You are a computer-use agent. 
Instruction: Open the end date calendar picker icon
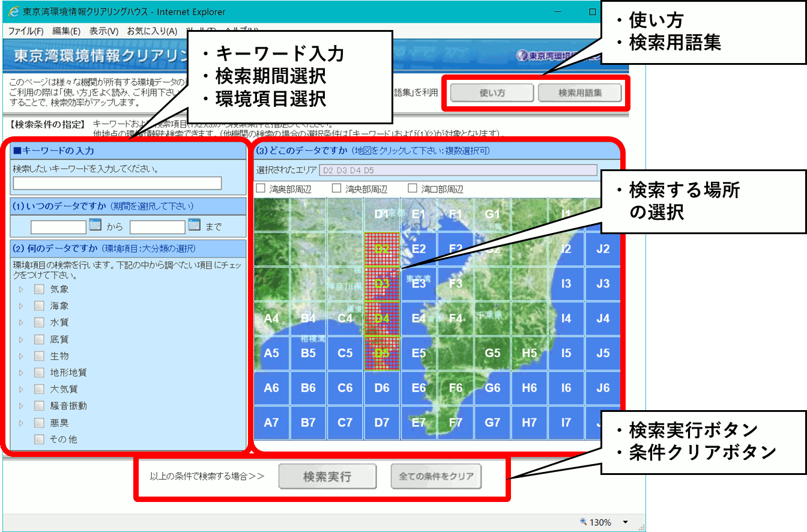[194, 226]
